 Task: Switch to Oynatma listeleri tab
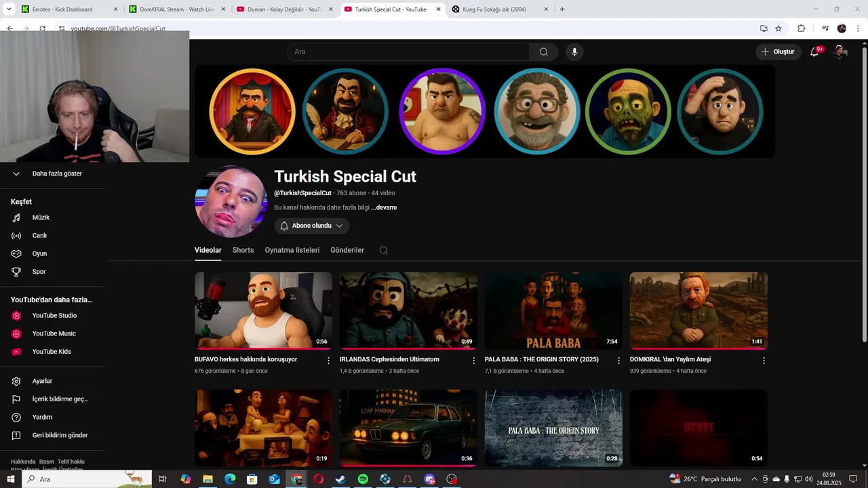[x=292, y=250]
